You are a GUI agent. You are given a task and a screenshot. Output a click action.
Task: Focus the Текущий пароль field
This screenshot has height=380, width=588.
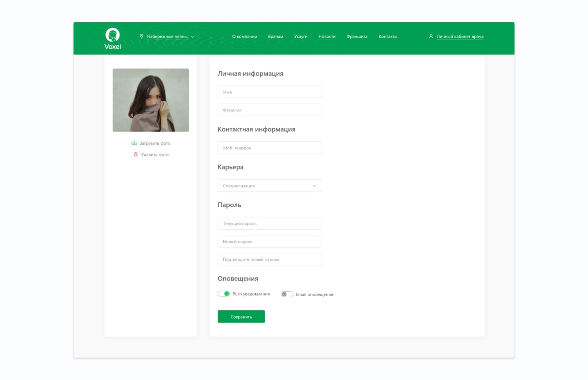270,223
